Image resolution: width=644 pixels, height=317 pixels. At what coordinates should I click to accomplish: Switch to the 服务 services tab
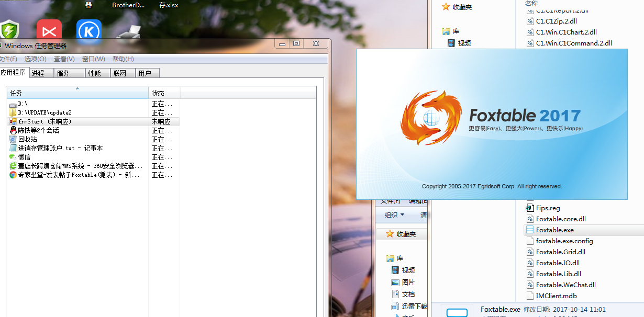point(70,73)
